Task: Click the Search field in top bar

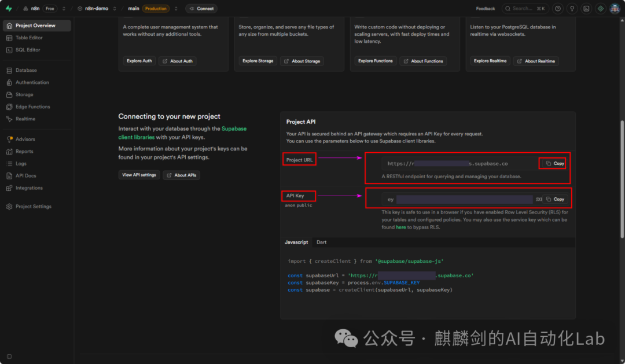Action: point(525,8)
